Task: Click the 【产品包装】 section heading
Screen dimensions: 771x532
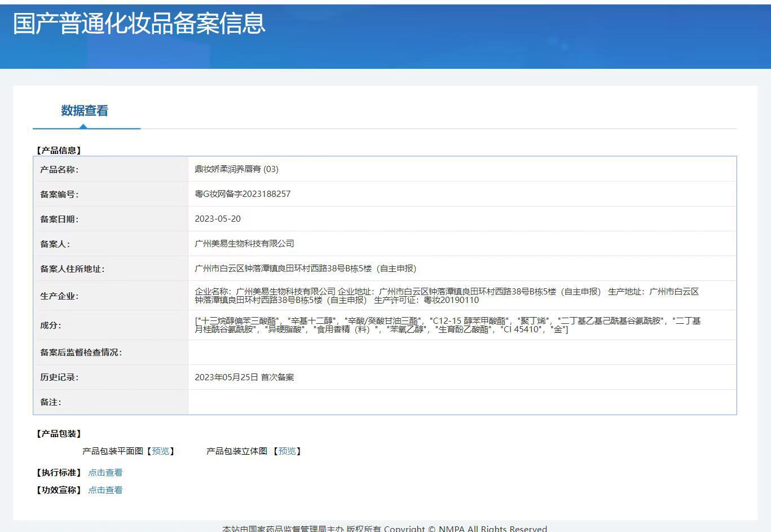Action: coord(59,434)
